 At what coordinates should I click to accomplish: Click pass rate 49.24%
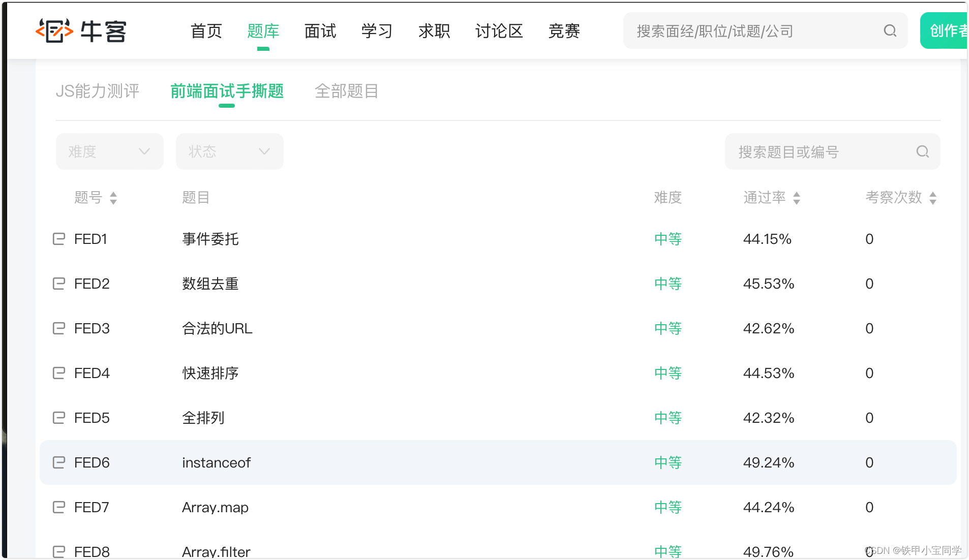pyautogui.click(x=769, y=462)
